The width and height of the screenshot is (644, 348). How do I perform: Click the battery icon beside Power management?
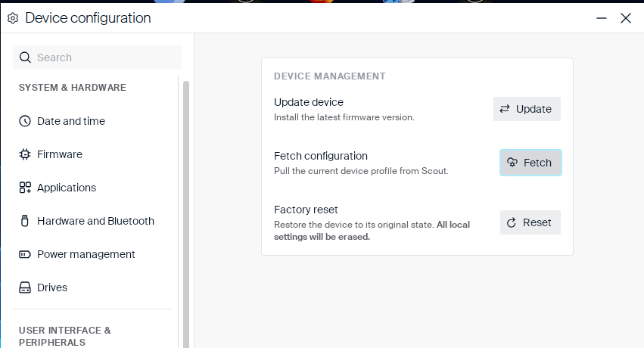(x=25, y=254)
